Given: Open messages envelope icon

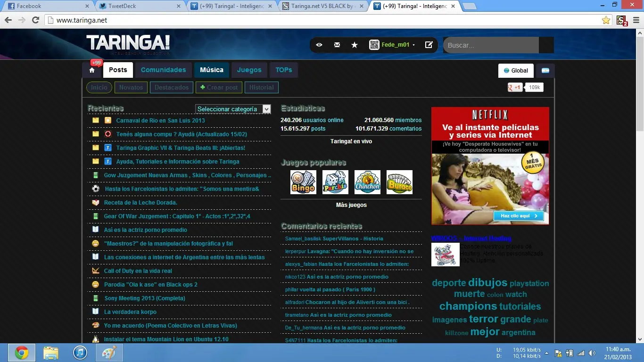Looking at the screenshot, I should pyautogui.click(x=337, y=45).
